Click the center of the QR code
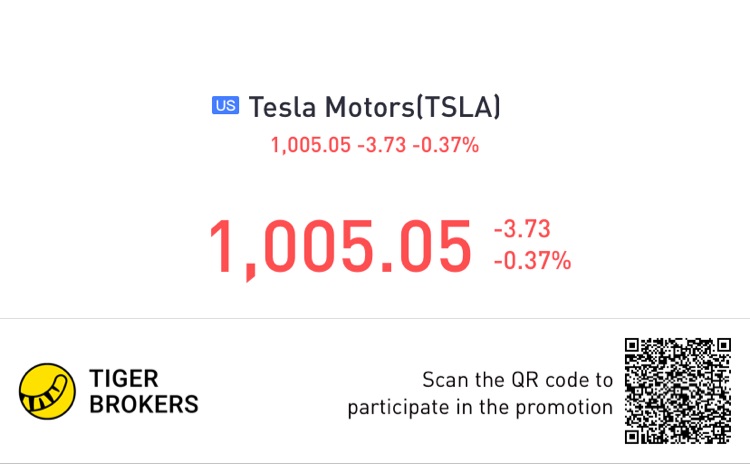 pos(678,391)
